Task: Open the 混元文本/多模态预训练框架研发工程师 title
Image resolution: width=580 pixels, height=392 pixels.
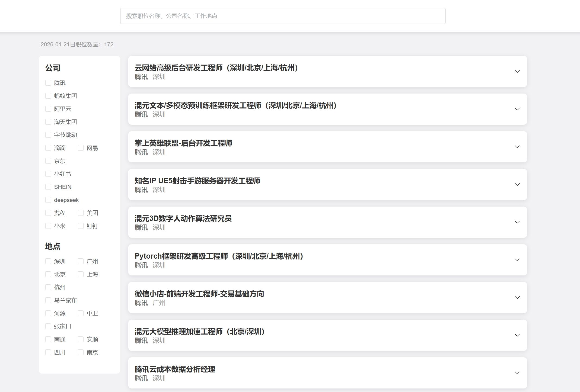Action: tap(235, 105)
